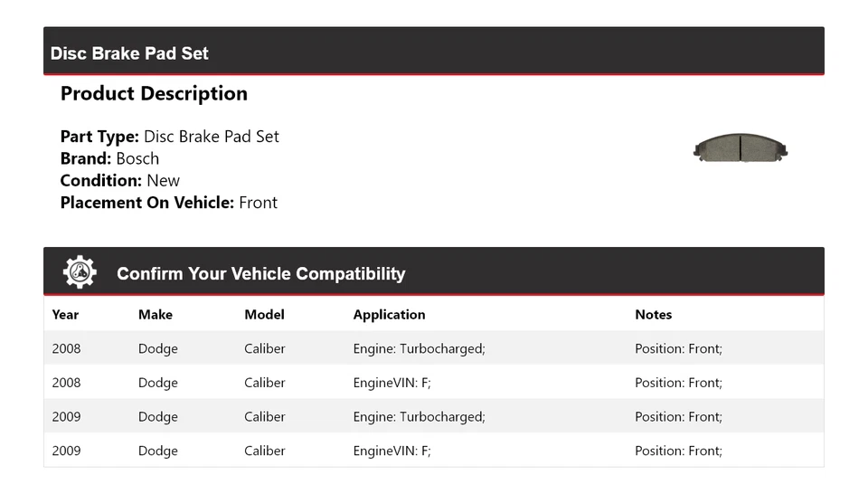Click the Product Description heading

(154, 94)
